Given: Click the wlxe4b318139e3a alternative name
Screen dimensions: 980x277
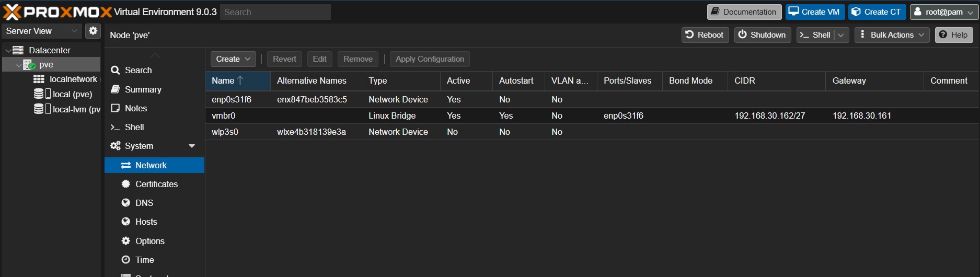Looking at the screenshot, I should click(x=312, y=132).
